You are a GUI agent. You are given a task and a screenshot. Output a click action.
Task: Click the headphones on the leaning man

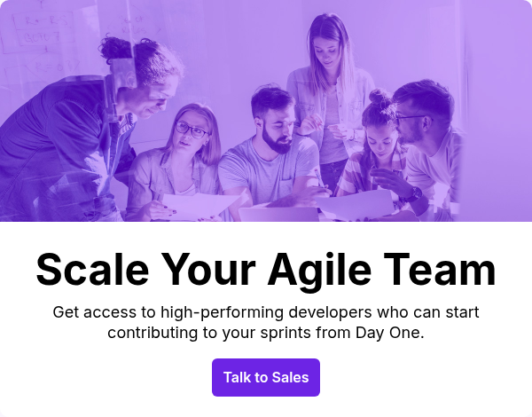point(124,71)
